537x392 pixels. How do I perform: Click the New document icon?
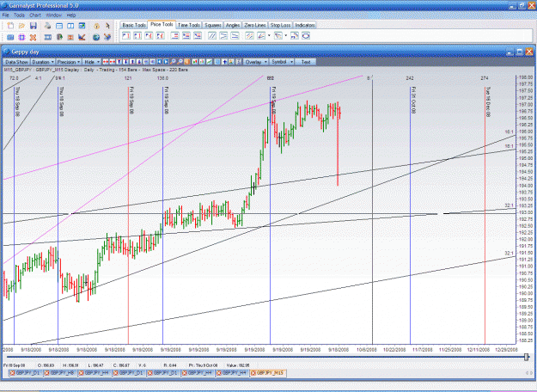pos(10,26)
